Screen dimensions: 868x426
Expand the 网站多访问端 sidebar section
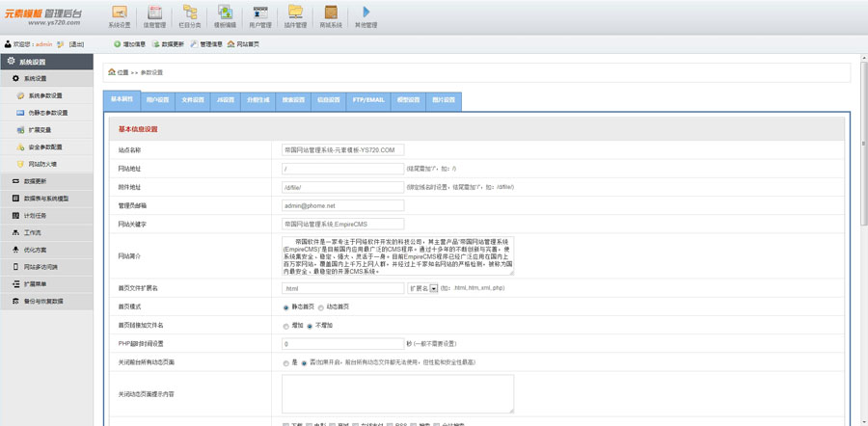tap(46, 267)
